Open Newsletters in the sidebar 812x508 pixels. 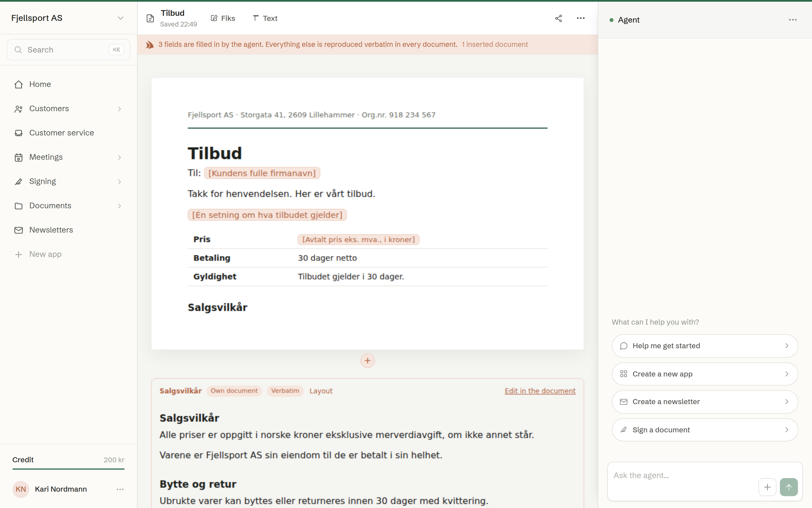click(x=69, y=230)
